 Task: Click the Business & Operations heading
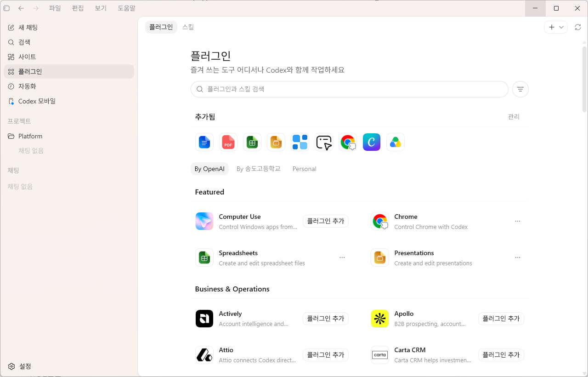click(x=232, y=289)
